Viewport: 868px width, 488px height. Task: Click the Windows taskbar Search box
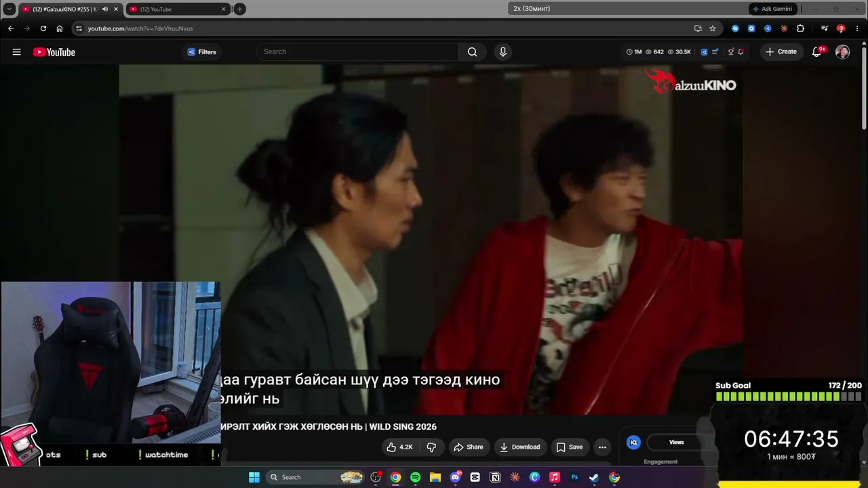pos(315,477)
